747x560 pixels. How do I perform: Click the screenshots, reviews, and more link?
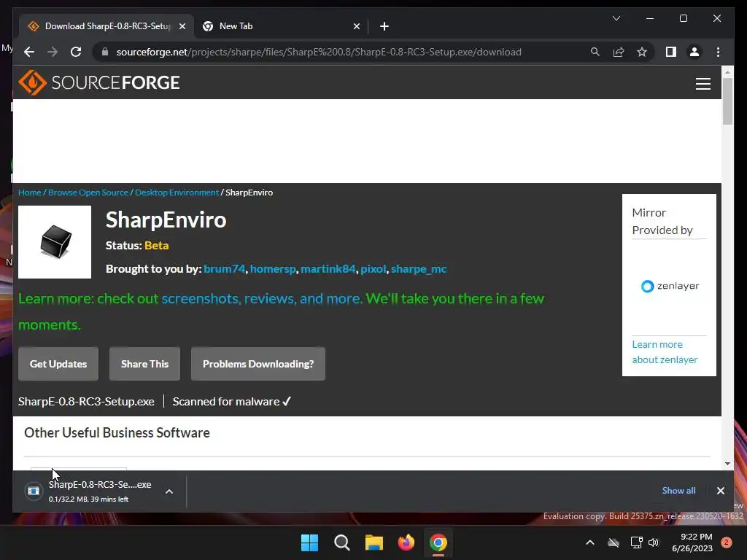click(x=262, y=298)
